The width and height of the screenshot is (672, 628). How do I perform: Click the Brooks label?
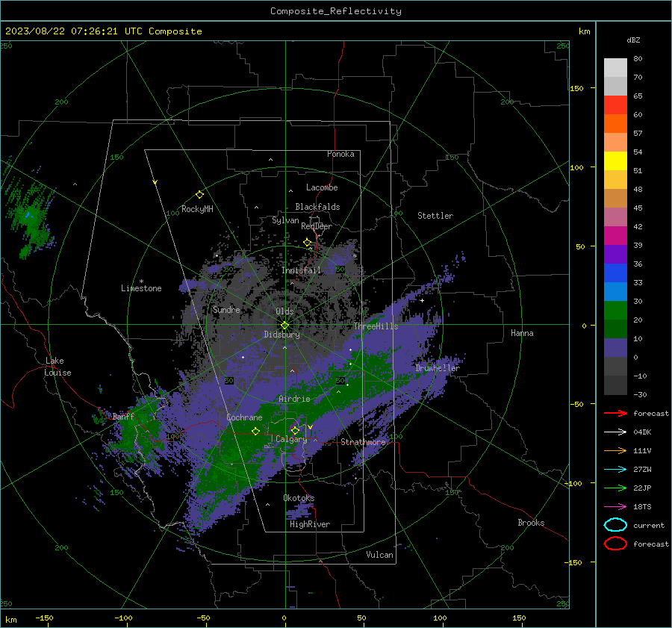pyautogui.click(x=531, y=523)
